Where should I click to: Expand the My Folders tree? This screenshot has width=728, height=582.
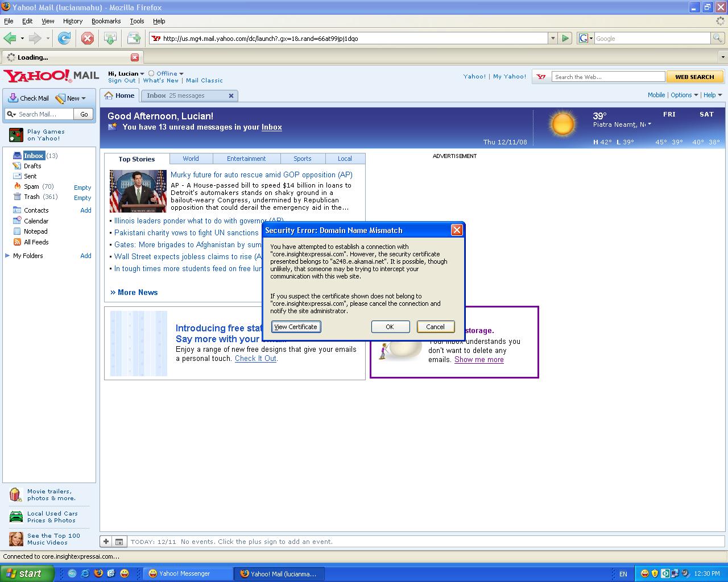(x=7, y=256)
